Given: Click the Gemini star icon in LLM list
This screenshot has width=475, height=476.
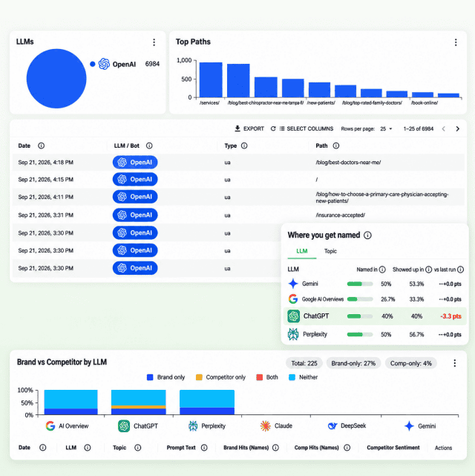Looking at the screenshot, I should [x=293, y=284].
